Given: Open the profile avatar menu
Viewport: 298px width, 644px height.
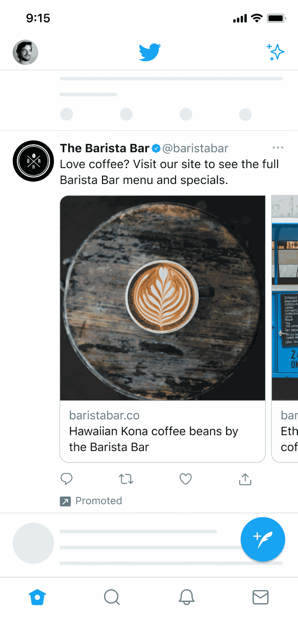Looking at the screenshot, I should [x=25, y=52].
